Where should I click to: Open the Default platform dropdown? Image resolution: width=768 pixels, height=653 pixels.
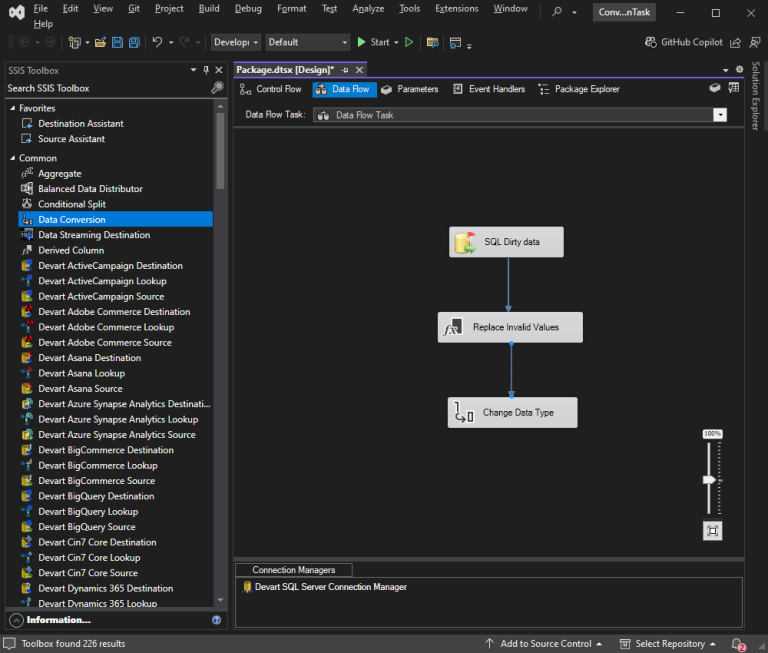click(345, 42)
